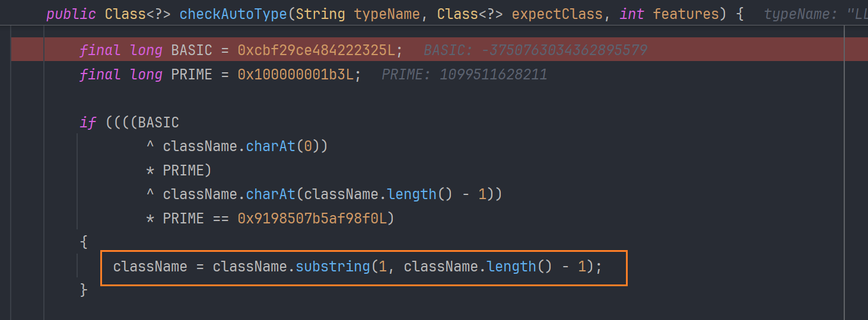Screen dimensions: 868x320
Task: Click the final keyword on the PRIME line
Action: pos(100,75)
